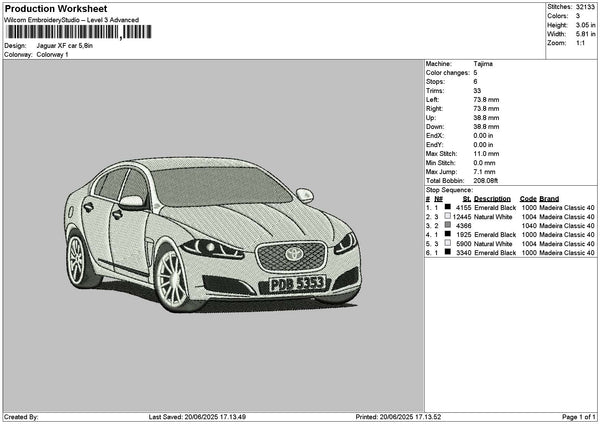Choose the Emerald Black swatch in stop 6
This screenshot has height=424, width=600.
447,252
